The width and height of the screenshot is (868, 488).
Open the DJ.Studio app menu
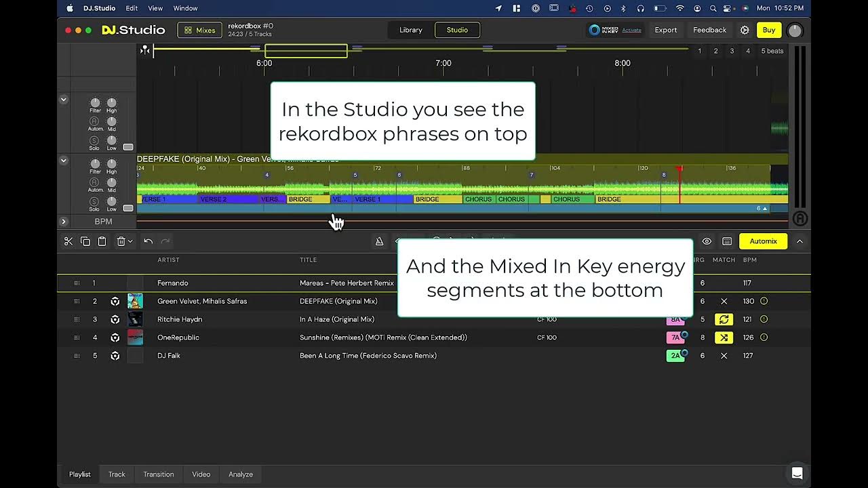(100, 8)
